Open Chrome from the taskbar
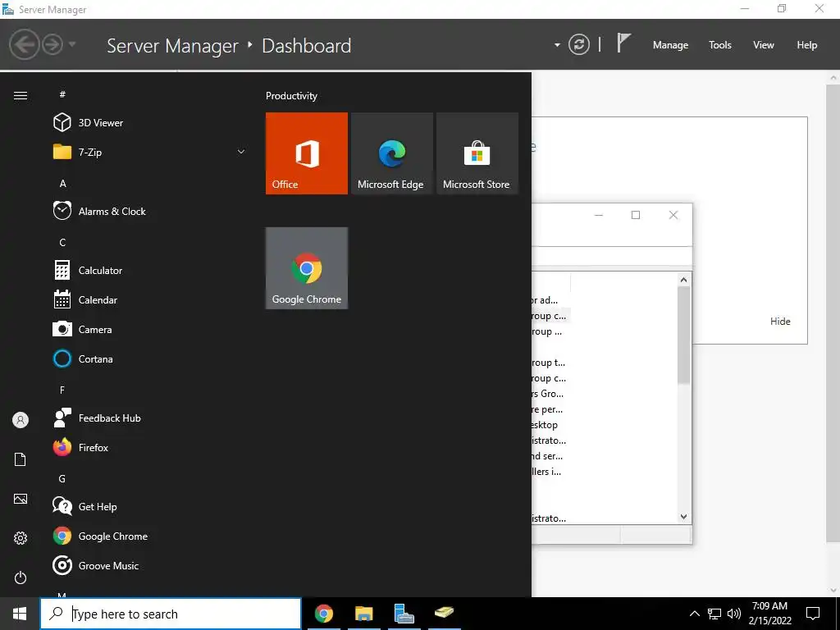Image resolution: width=840 pixels, height=630 pixels. click(323, 614)
